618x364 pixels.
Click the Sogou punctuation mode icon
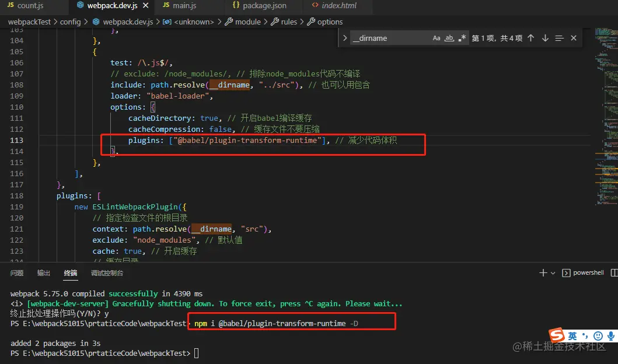[585, 335]
